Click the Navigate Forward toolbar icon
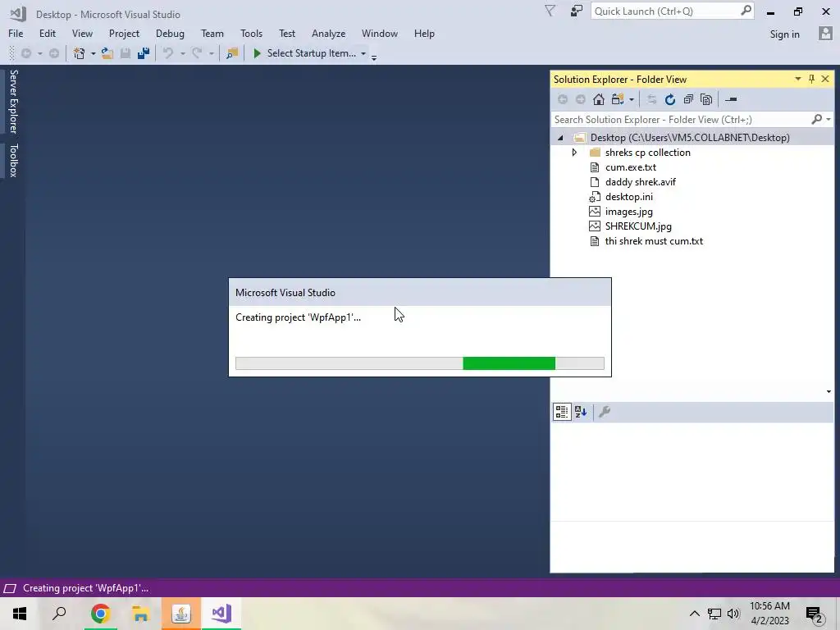Viewport: 840px width, 630px height. [53, 53]
